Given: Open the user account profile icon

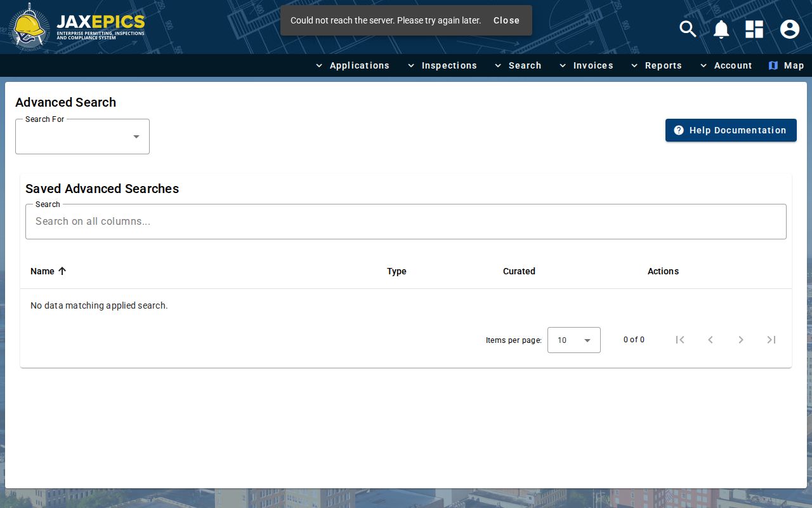Looking at the screenshot, I should (x=790, y=29).
